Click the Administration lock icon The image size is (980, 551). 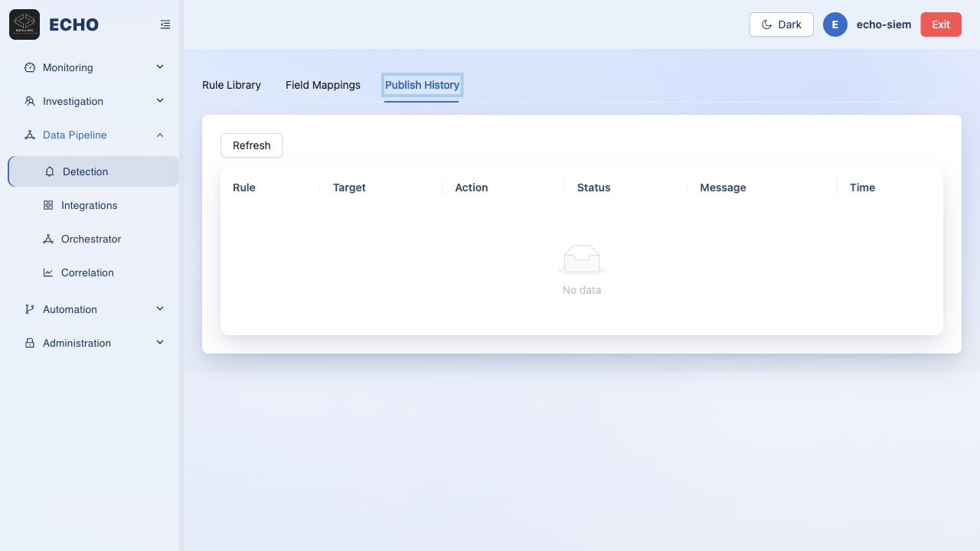[x=30, y=343]
